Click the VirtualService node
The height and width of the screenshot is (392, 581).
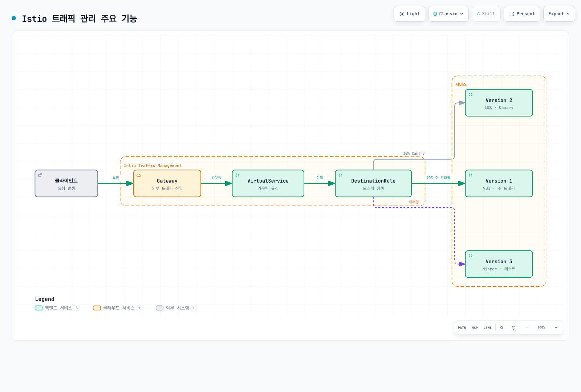[x=268, y=184]
